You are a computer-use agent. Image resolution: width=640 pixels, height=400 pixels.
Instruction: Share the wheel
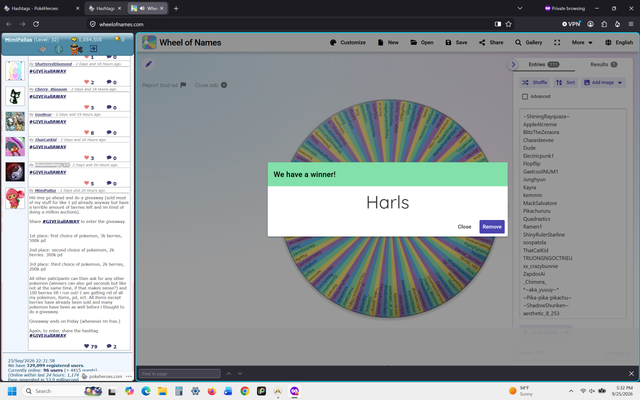coord(491,42)
